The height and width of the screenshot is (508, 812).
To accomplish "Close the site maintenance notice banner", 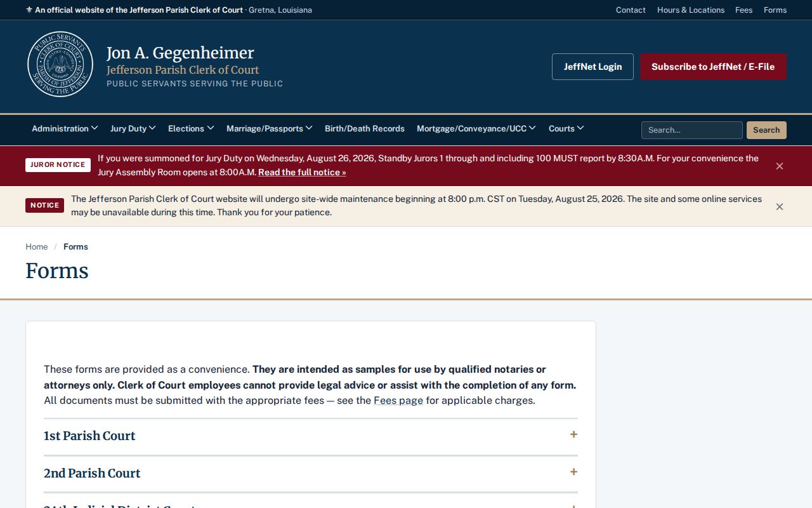I will click(x=780, y=206).
